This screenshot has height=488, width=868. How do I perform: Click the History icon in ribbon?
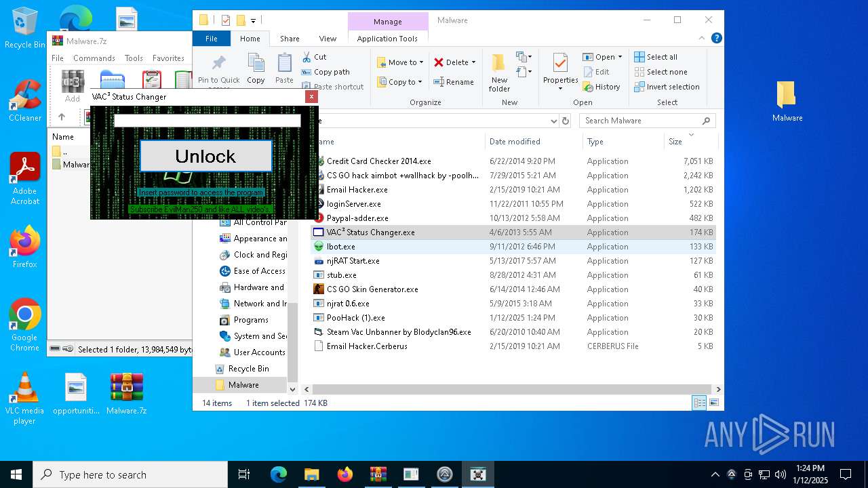click(588, 87)
